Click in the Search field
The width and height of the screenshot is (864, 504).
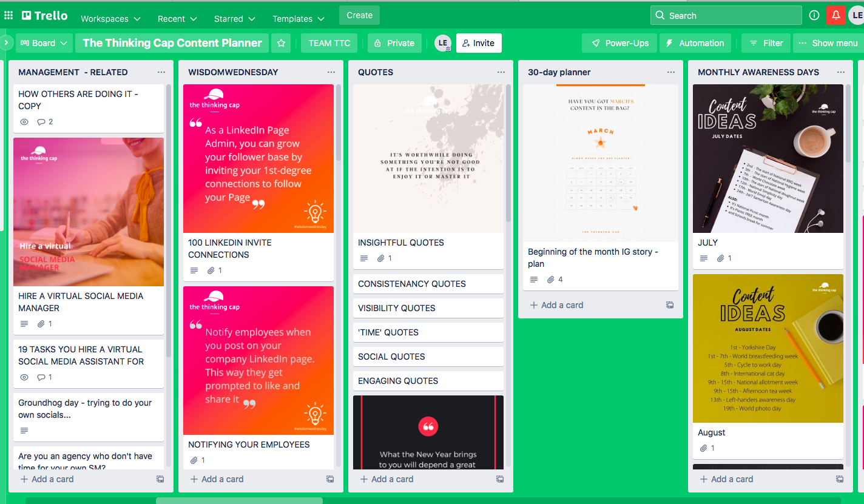pyautogui.click(x=726, y=16)
